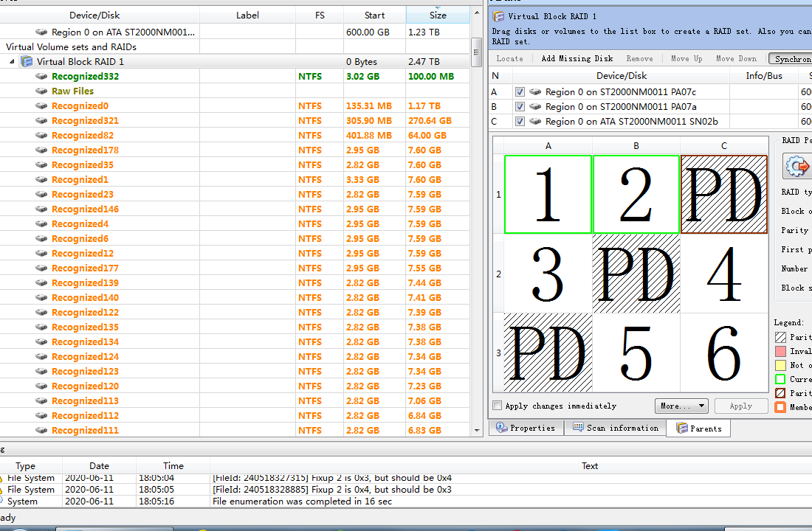This screenshot has height=531, width=812.
Task: Click the Virtual Block RAID 1 volume icon
Action: click(27, 62)
